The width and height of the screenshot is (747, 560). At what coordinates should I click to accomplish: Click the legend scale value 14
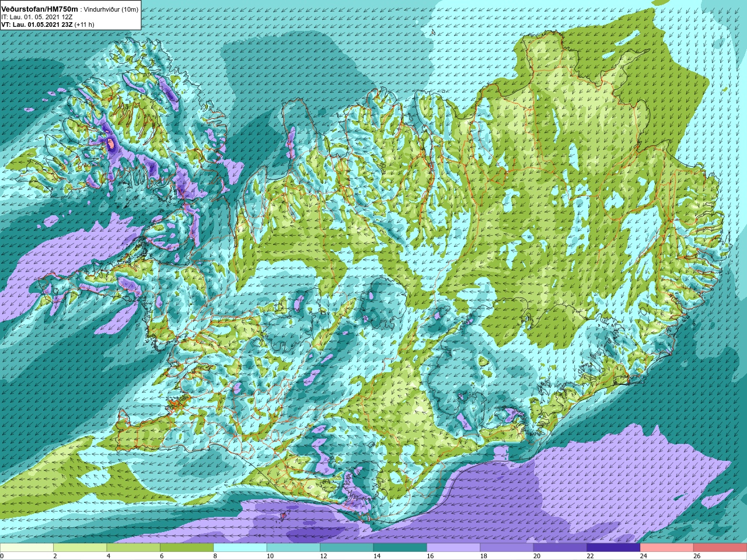[x=376, y=556]
